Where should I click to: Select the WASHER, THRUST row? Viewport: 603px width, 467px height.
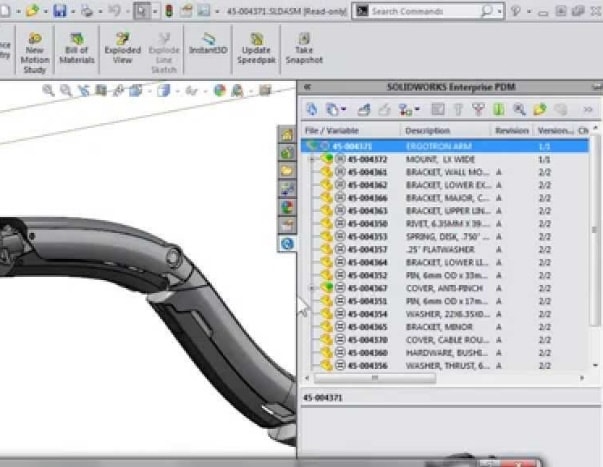tap(445, 365)
